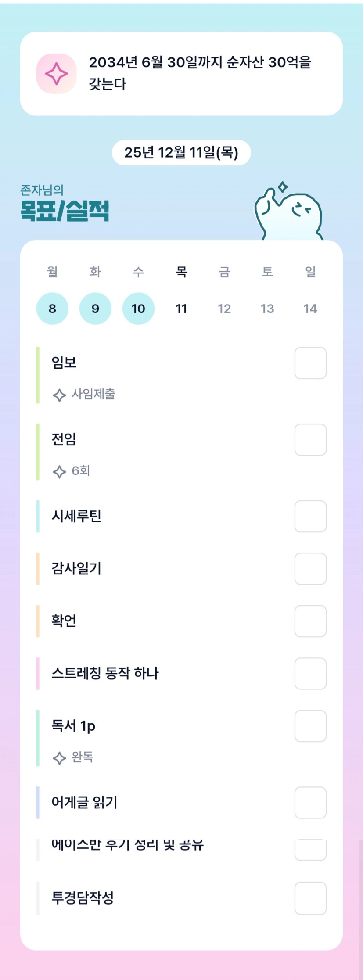
Task: Tick the 감사일기 checkbox
Action: 310,569
